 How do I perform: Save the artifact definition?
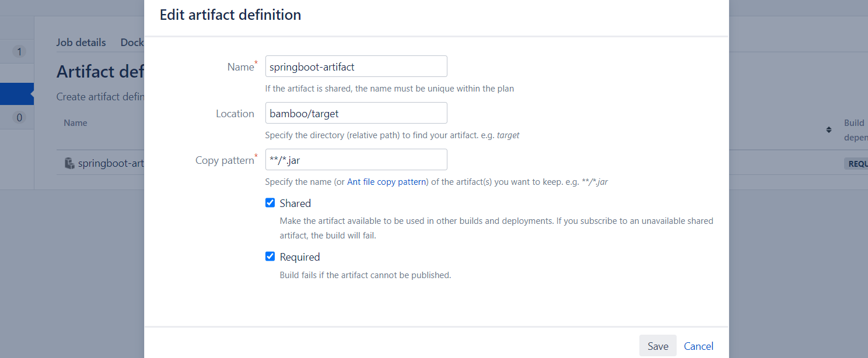coord(657,346)
